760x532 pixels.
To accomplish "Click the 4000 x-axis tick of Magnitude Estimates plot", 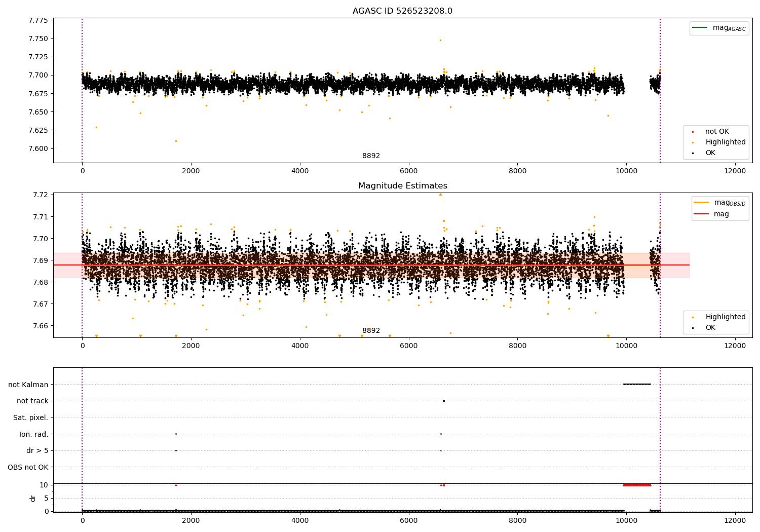I will pos(300,346).
